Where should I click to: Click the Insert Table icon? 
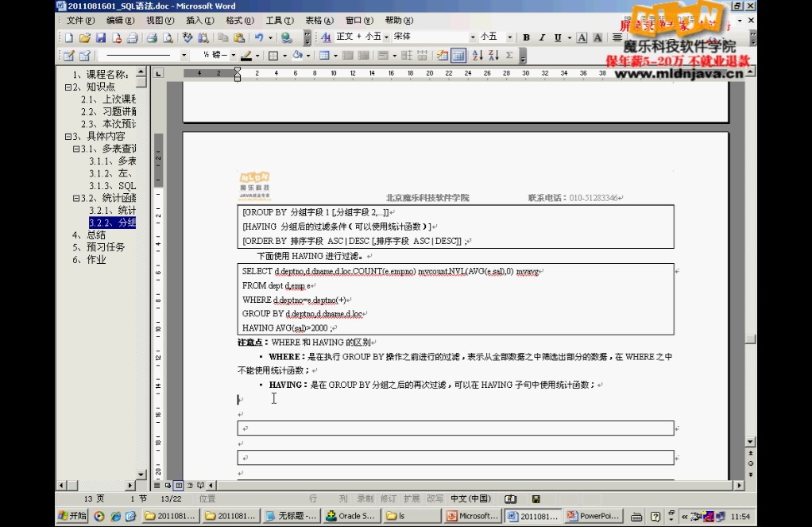click(324, 56)
